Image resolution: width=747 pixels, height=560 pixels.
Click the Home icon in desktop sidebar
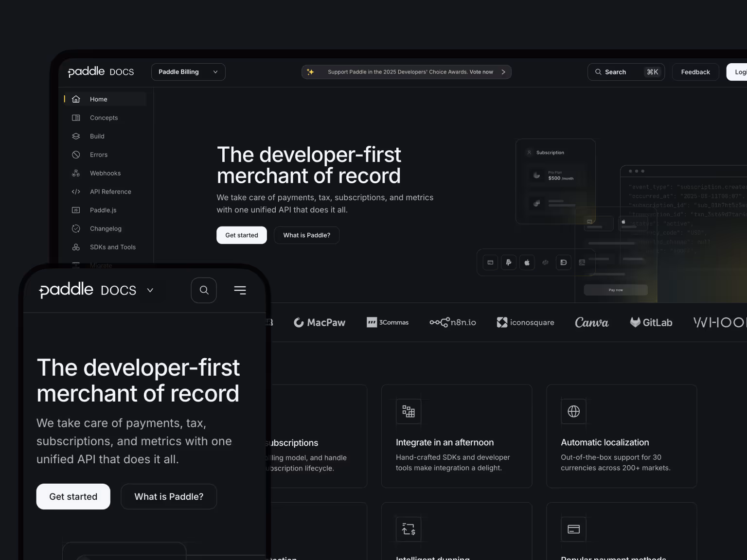[x=76, y=99]
